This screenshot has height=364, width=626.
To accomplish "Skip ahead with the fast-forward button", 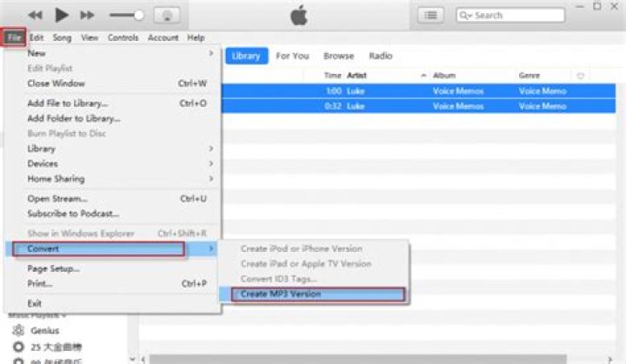I will 87,16.
